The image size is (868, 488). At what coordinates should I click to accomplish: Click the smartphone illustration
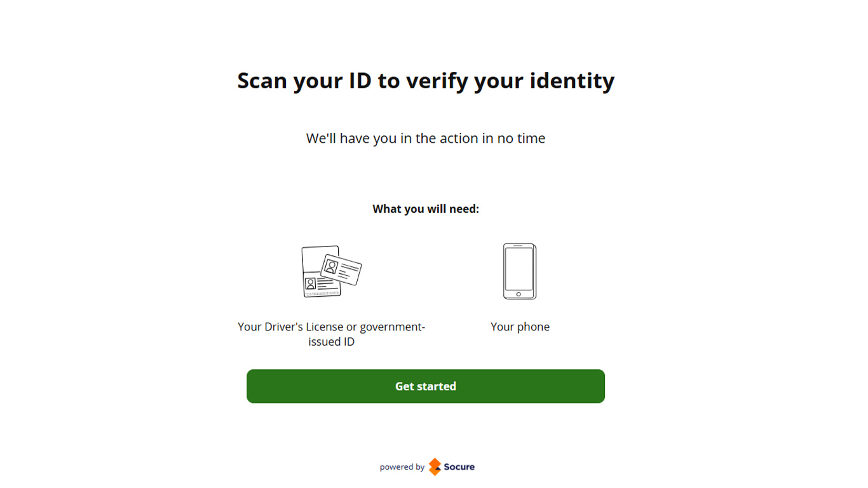pyautogui.click(x=520, y=271)
